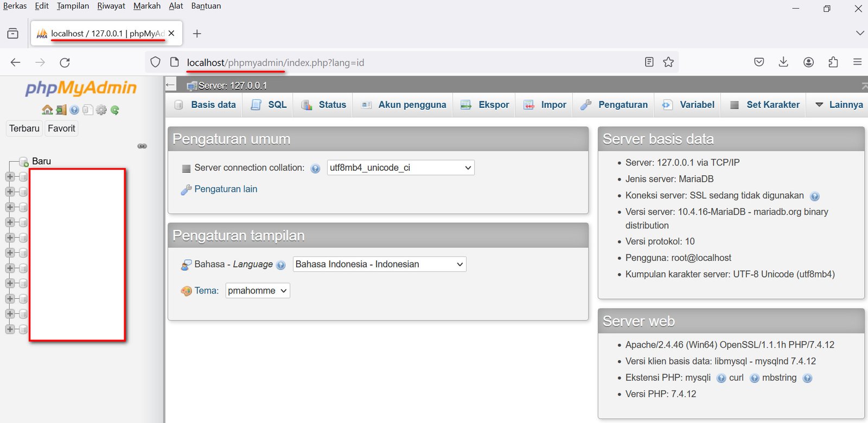Open the Tampilan menu
Viewport: 868px width, 423px height.
pyautogui.click(x=73, y=6)
